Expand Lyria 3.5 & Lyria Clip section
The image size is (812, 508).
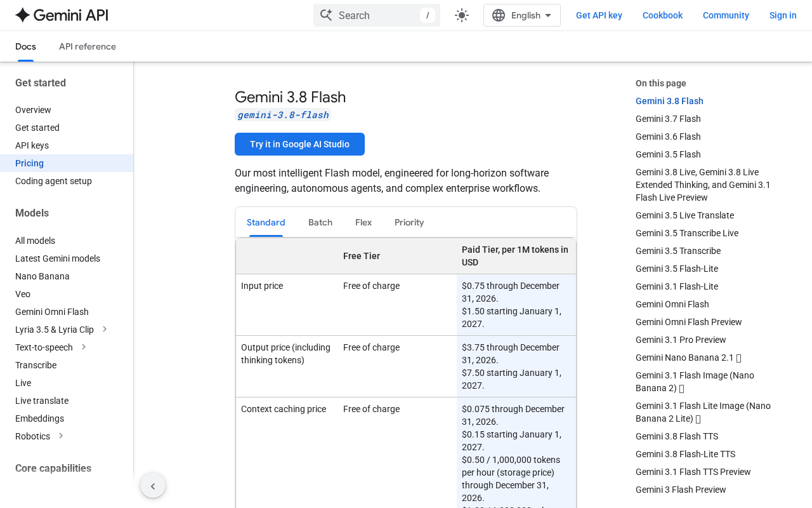105,329
